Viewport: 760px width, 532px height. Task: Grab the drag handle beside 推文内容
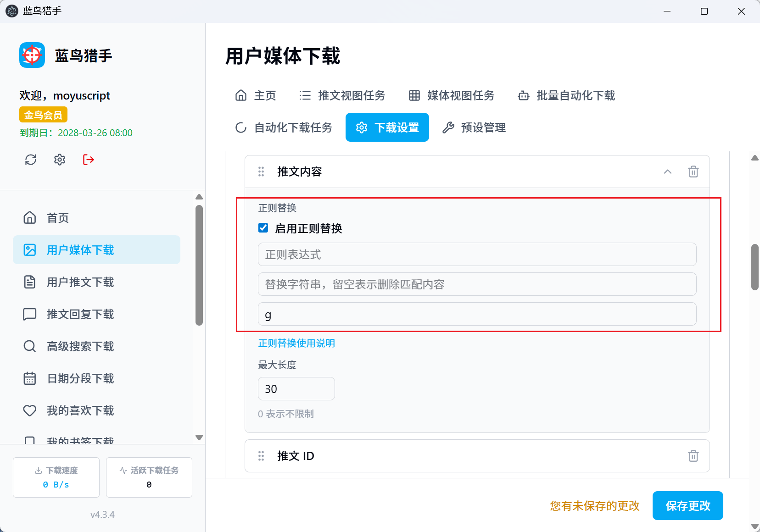pyautogui.click(x=261, y=172)
